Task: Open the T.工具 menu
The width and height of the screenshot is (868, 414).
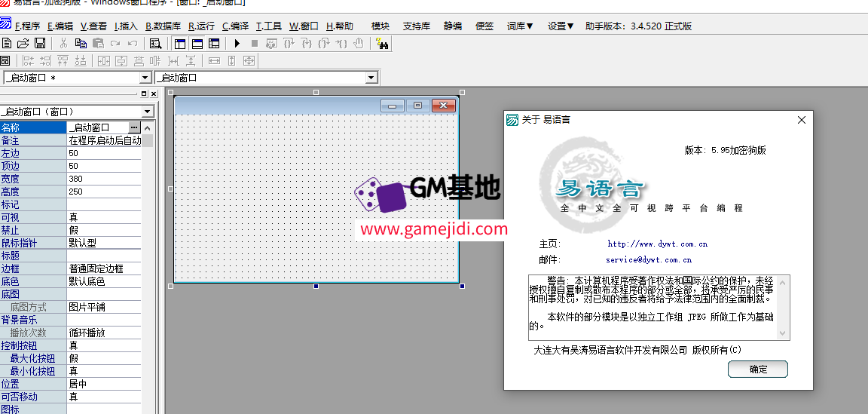Action: coord(269,26)
